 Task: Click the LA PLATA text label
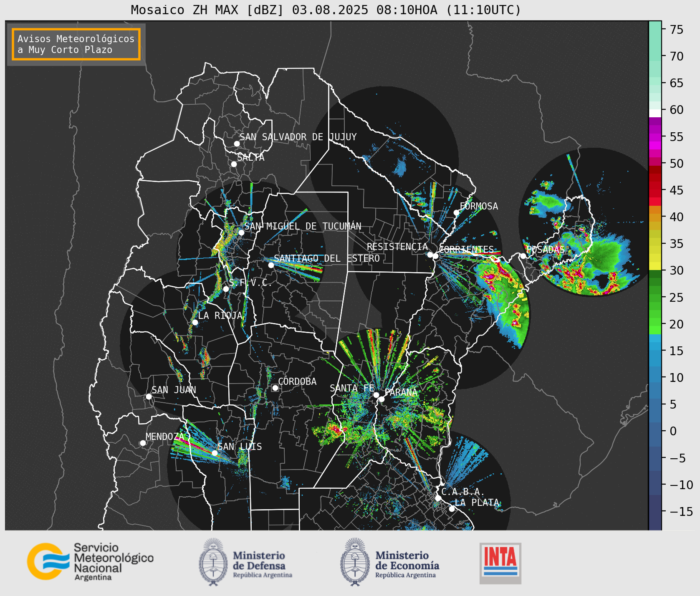477,503
